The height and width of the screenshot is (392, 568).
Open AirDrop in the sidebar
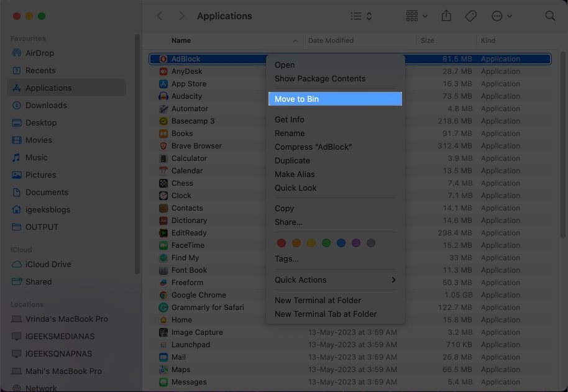tap(66, 53)
